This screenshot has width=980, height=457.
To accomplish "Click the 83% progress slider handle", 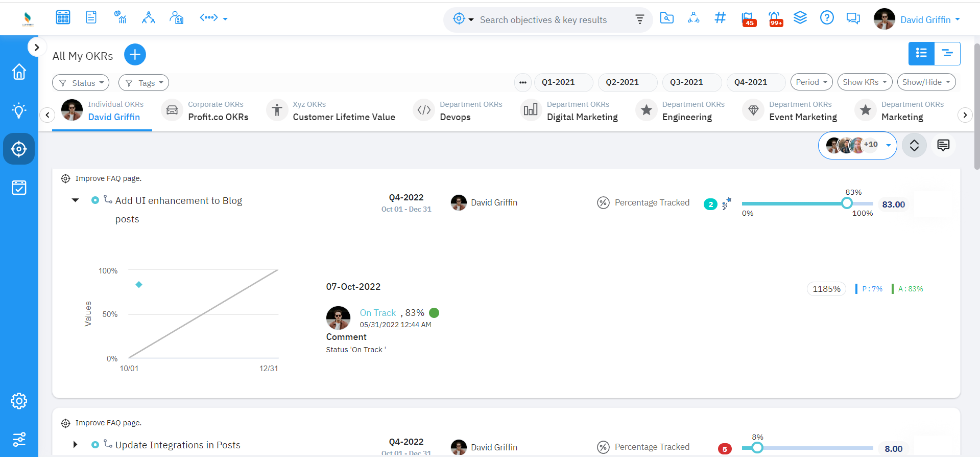I will click(x=847, y=203).
